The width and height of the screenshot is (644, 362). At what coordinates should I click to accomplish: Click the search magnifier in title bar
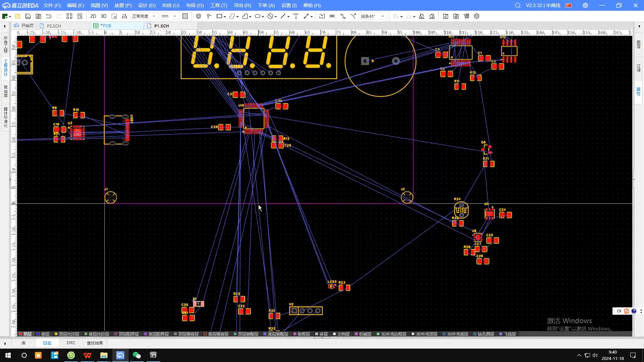click(x=518, y=5)
